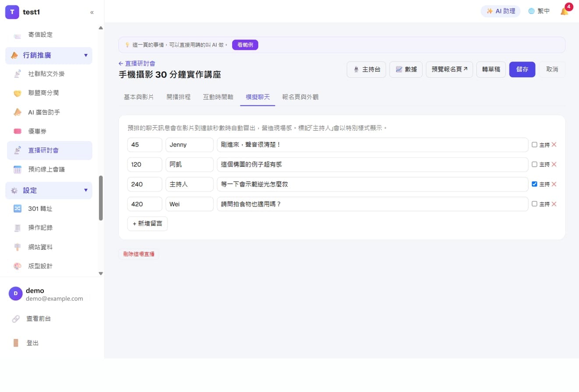Delete the 主持人 chat message row
579x392 pixels.
point(554,184)
